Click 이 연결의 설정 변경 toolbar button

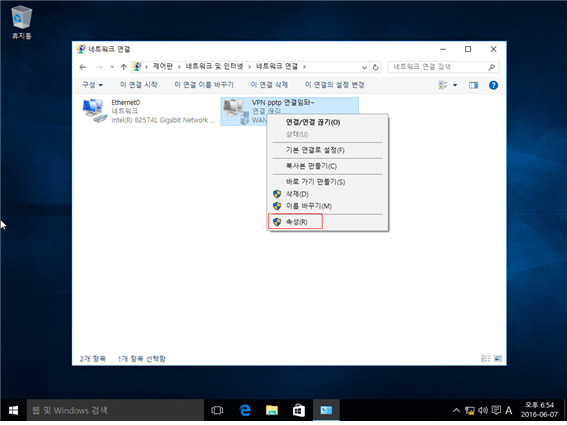tap(334, 85)
